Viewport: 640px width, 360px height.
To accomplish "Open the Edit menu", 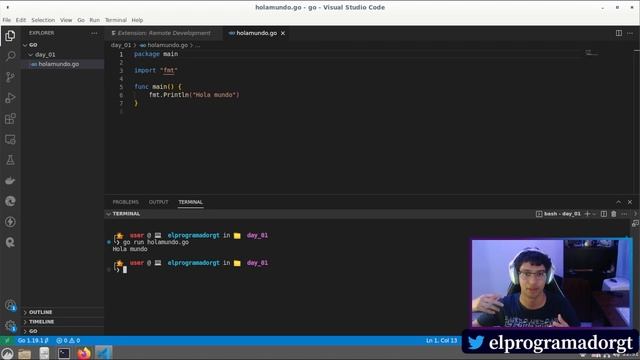I will point(21,20).
